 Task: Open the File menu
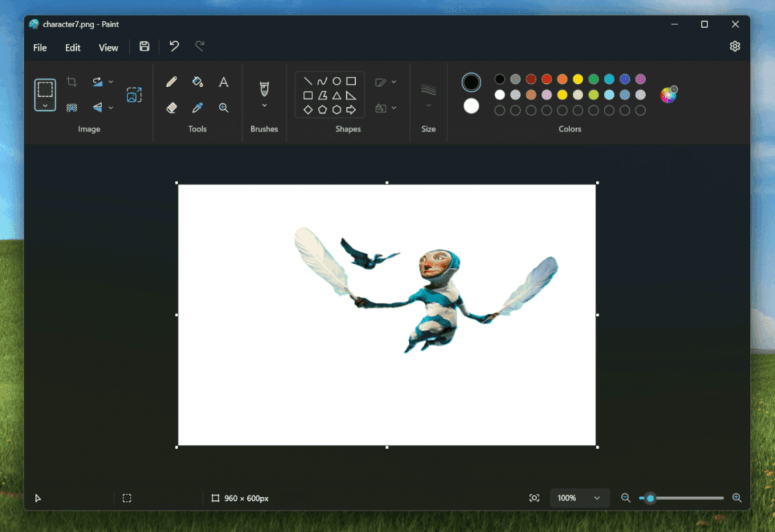40,47
